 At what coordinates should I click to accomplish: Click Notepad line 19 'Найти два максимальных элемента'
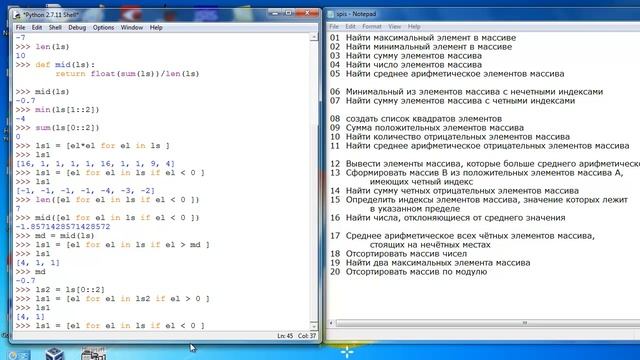click(x=430, y=262)
